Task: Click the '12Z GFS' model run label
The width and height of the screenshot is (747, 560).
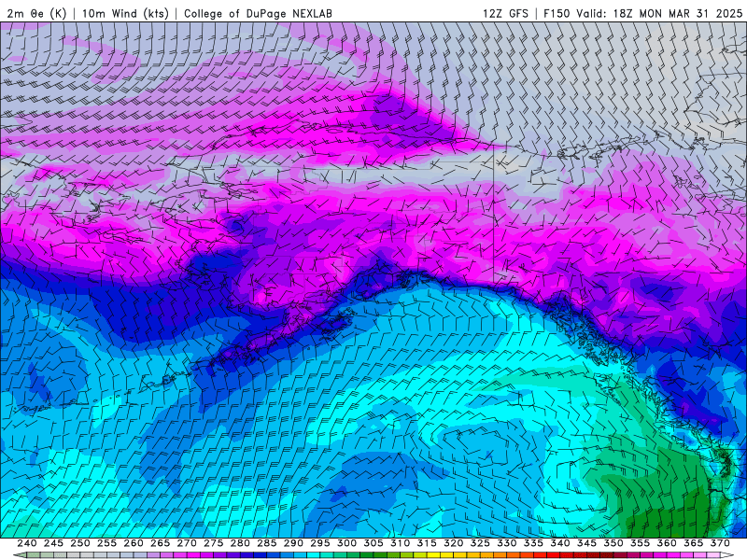Action: point(505,13)
